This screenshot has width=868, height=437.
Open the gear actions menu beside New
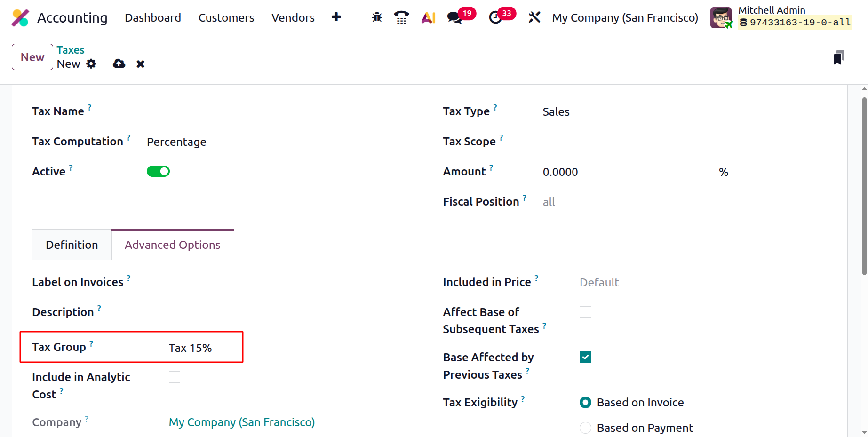(91, 64)
